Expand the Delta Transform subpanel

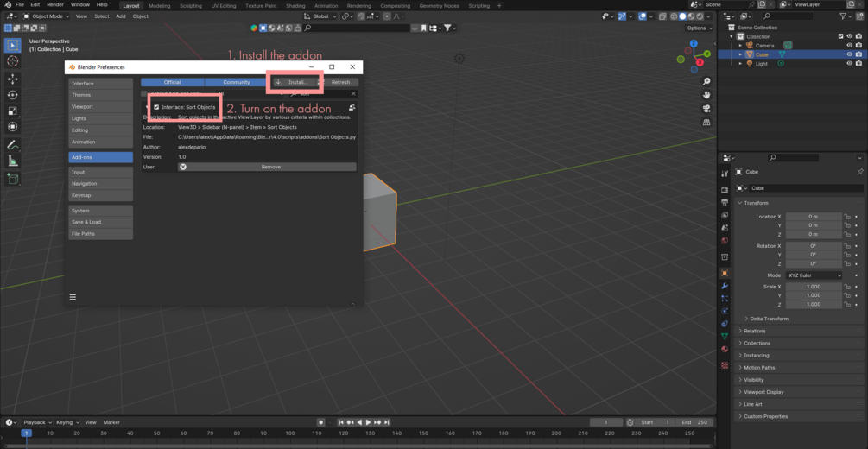[x=769, y=319]
